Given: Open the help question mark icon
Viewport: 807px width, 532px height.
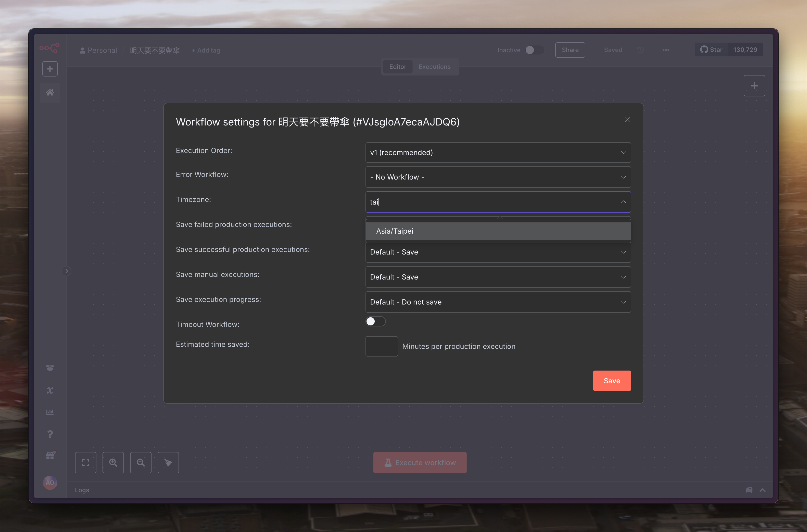Looking at the screenshot, I should (x=50, y=434).
